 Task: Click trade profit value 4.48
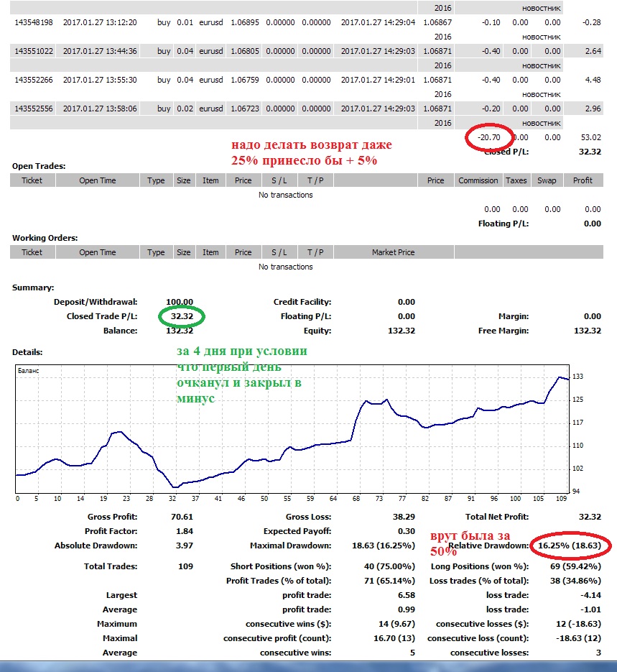(593, 80)
